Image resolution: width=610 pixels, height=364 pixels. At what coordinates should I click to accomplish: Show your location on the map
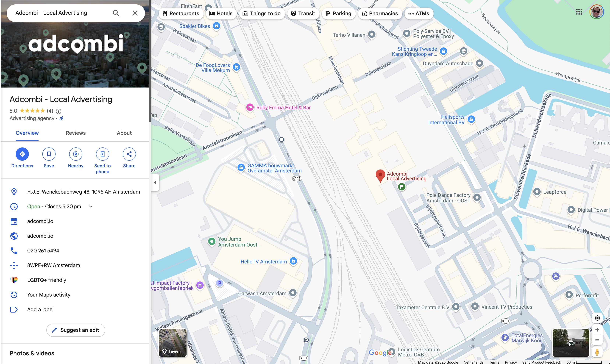[x=597, y=318]
